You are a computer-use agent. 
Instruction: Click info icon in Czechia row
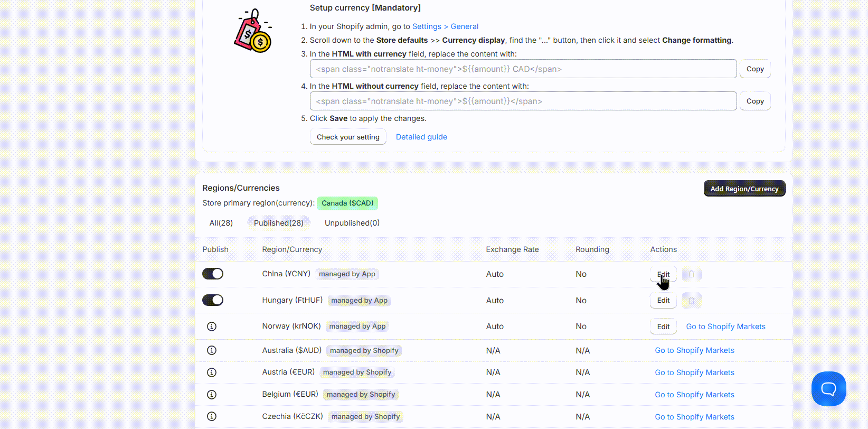[x=212, y=416]
